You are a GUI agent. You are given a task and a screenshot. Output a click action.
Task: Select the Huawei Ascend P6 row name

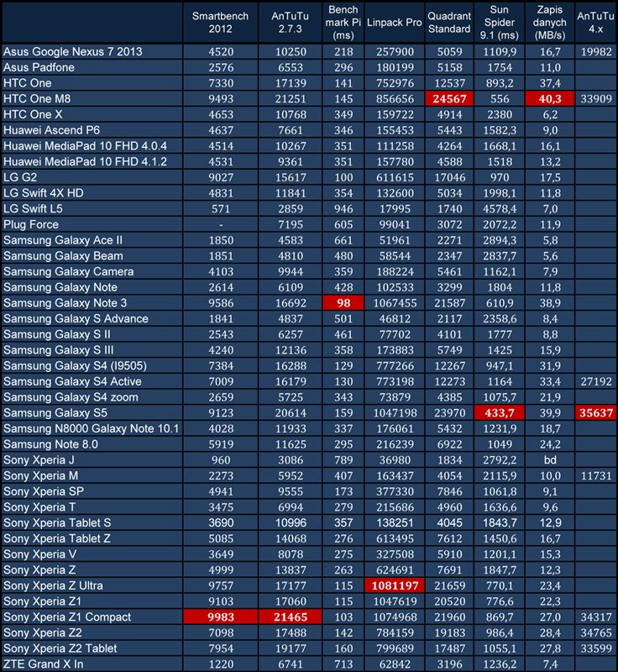tap(51, 130)
